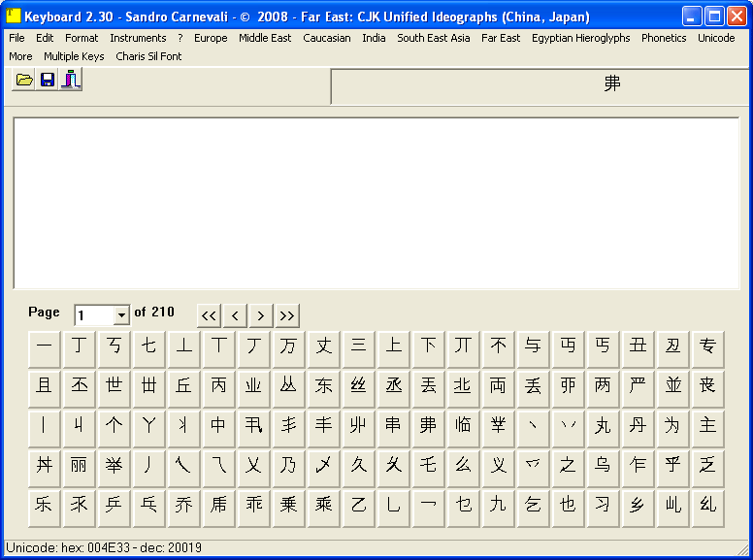Insert the 业 character key
This screenshot has height=560, width=753.
(x=253, y=389)
